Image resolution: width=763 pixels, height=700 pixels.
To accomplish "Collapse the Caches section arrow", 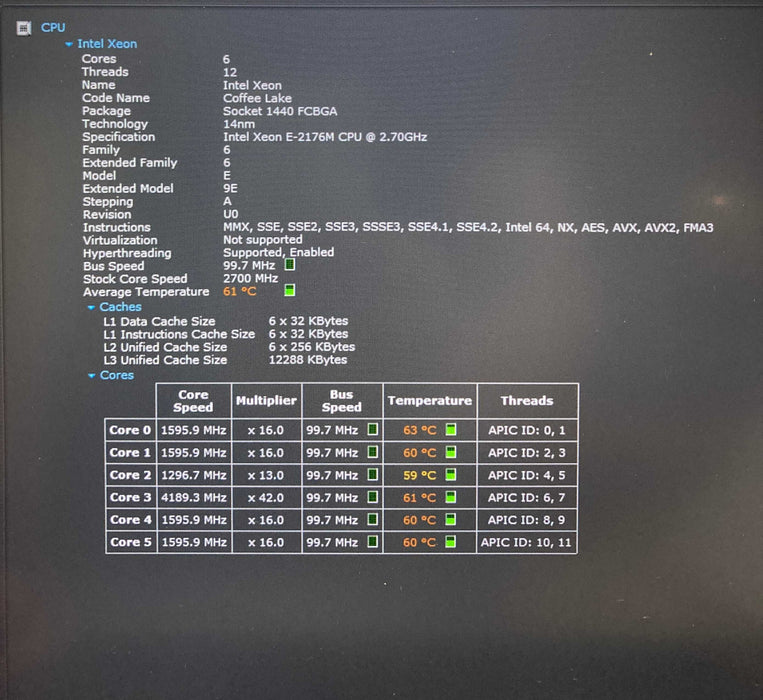I will pyautogui.click(x=91, y=307).
